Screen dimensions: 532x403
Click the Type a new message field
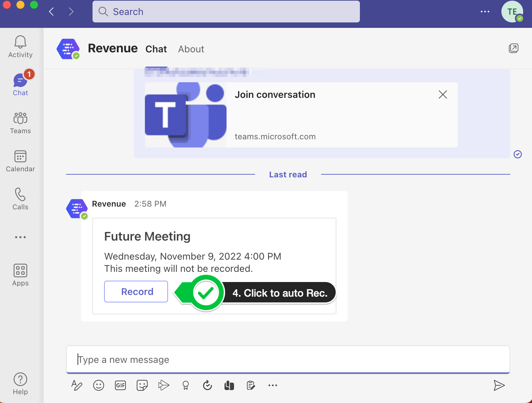[288, 360]
